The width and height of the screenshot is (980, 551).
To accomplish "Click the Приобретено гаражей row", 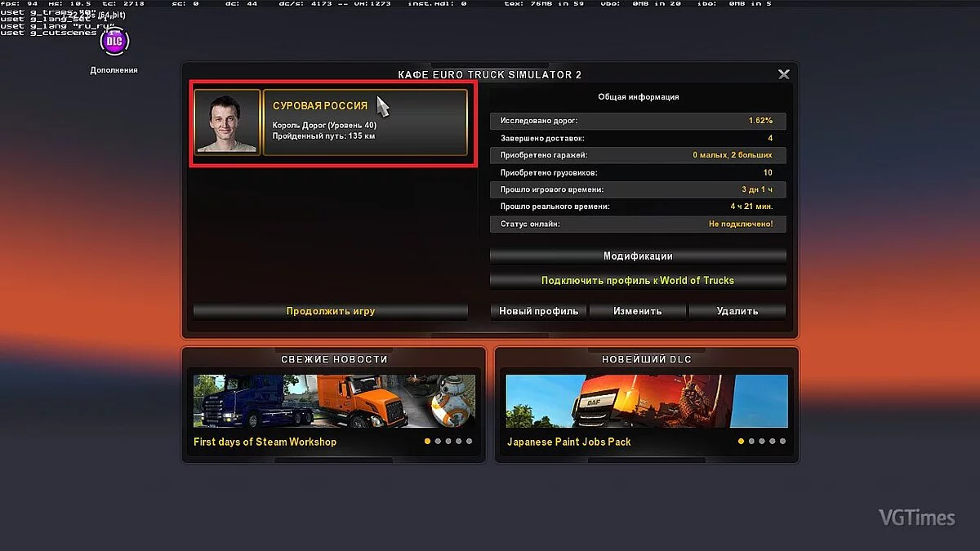I will (638, 155).
